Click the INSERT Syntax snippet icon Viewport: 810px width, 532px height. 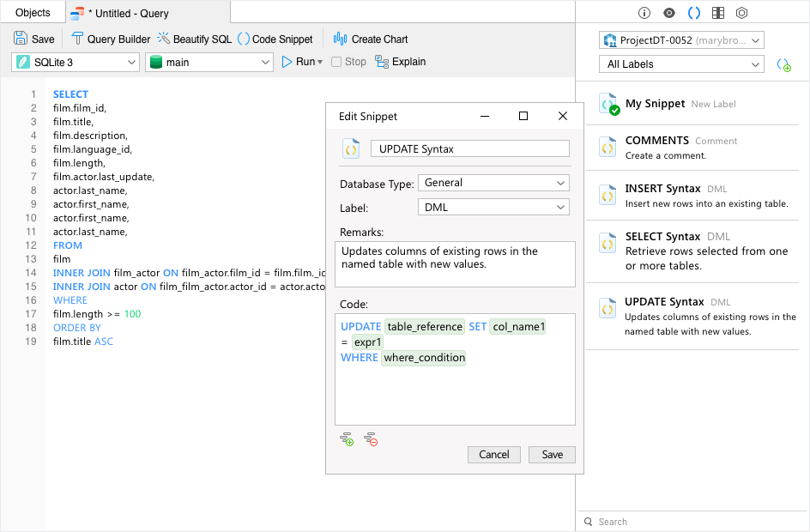tap(607, 195)
